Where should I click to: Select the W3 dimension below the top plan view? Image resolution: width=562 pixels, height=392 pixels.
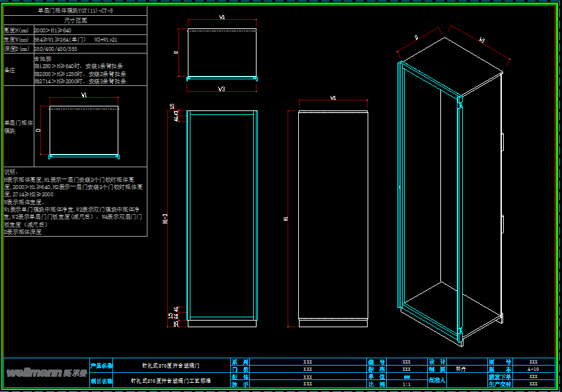pyautogui.click(x=221, y=89)
